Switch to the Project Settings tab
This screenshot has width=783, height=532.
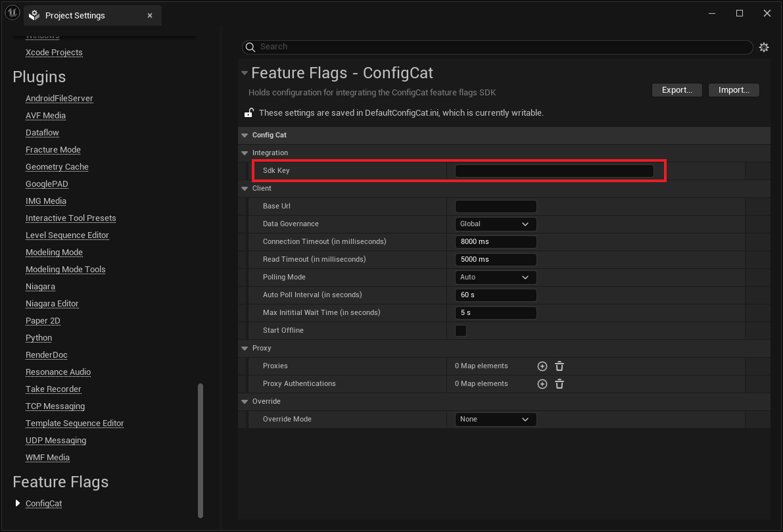[74, 15]
